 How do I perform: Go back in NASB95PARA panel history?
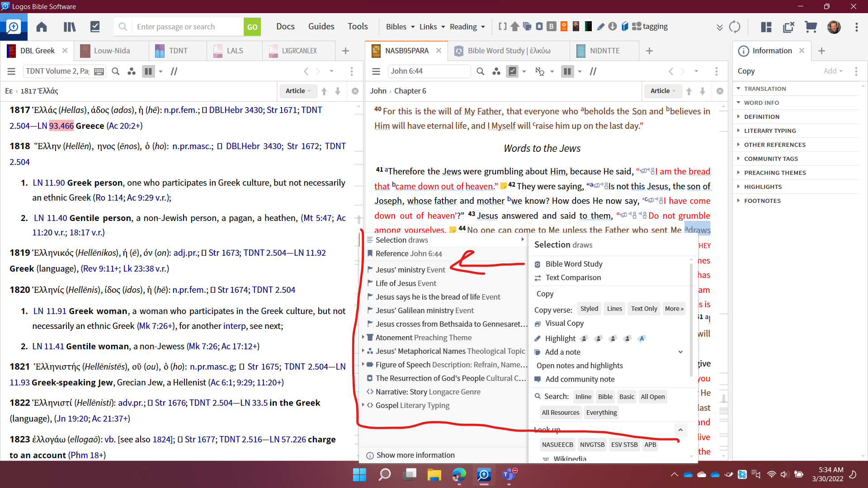(671, 71)
